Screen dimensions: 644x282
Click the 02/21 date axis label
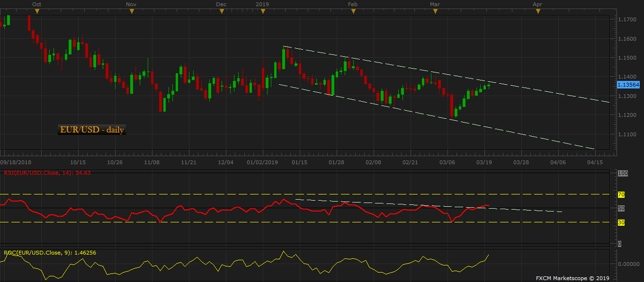coord(410,162)
